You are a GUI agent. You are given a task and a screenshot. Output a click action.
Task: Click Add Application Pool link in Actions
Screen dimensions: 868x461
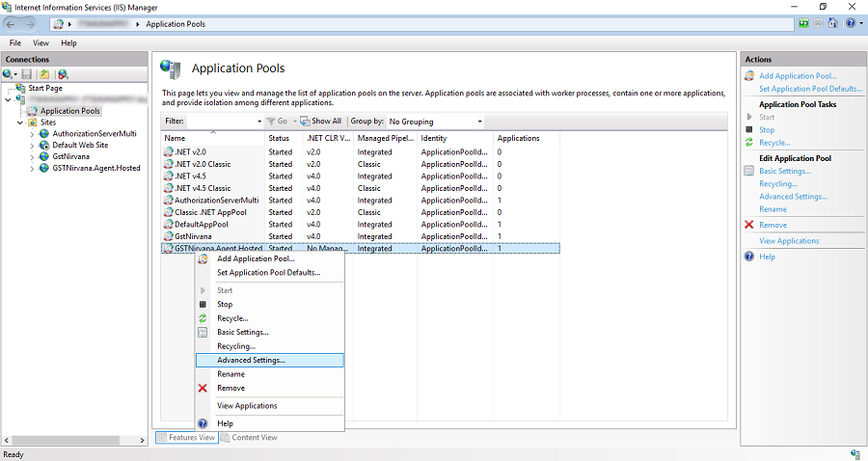click(798, 76)
